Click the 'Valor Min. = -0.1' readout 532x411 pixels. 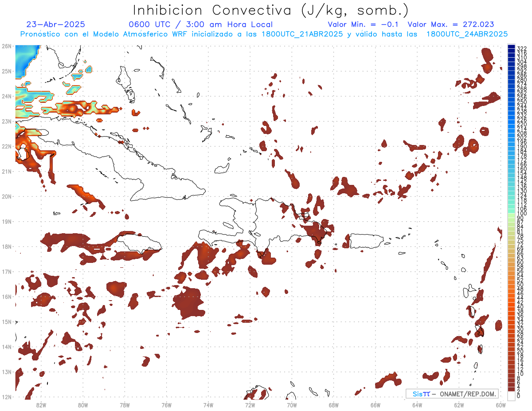tap(364, 24)
